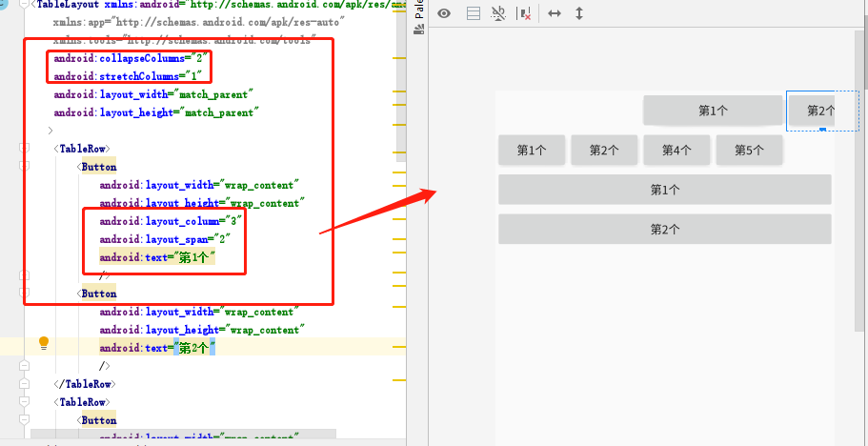Click fold marker beside first Button's closing />
868x446 pixels.
click(x=24, y=275)
